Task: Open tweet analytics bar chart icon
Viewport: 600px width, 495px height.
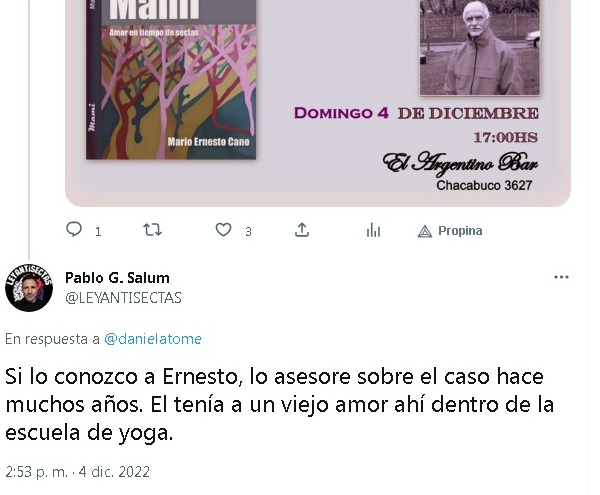Action: point(373,230)
